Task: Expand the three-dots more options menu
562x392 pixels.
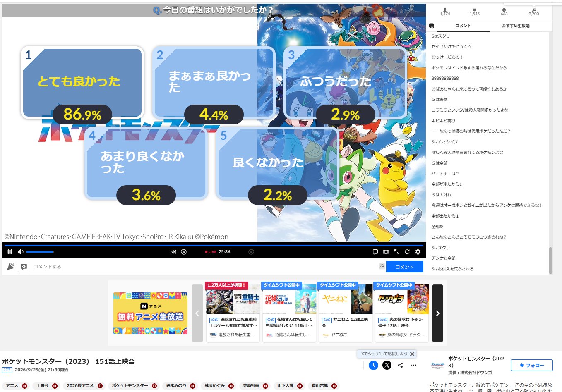Action: coord(413,365)
